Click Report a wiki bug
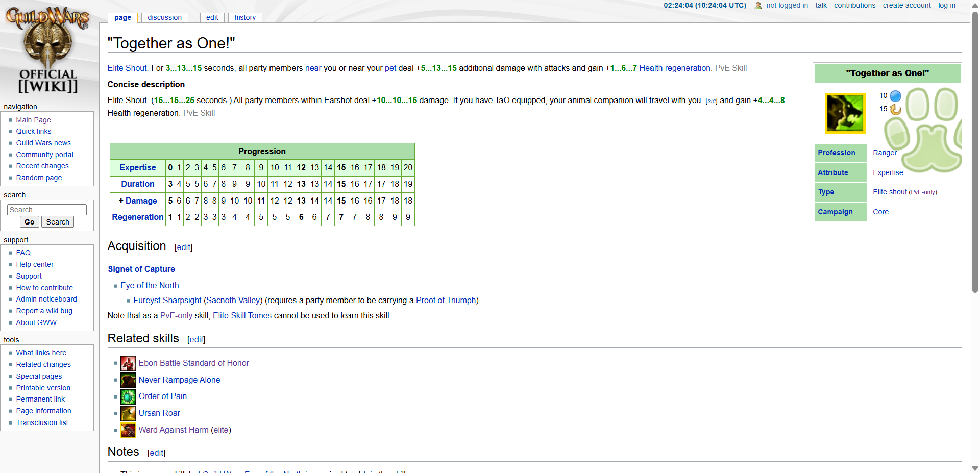 44,311
